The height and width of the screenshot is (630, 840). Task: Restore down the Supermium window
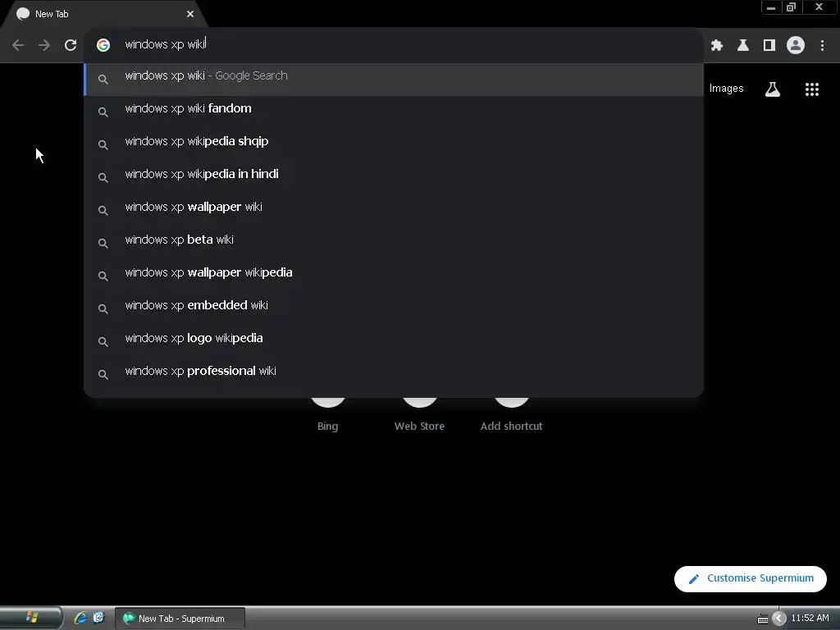[792, 7]
